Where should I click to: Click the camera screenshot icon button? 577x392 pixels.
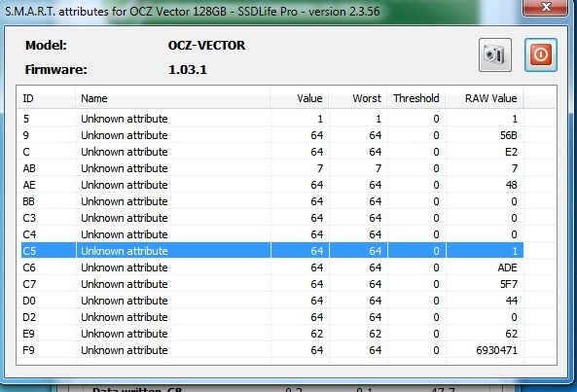click(x=495, y=54)
